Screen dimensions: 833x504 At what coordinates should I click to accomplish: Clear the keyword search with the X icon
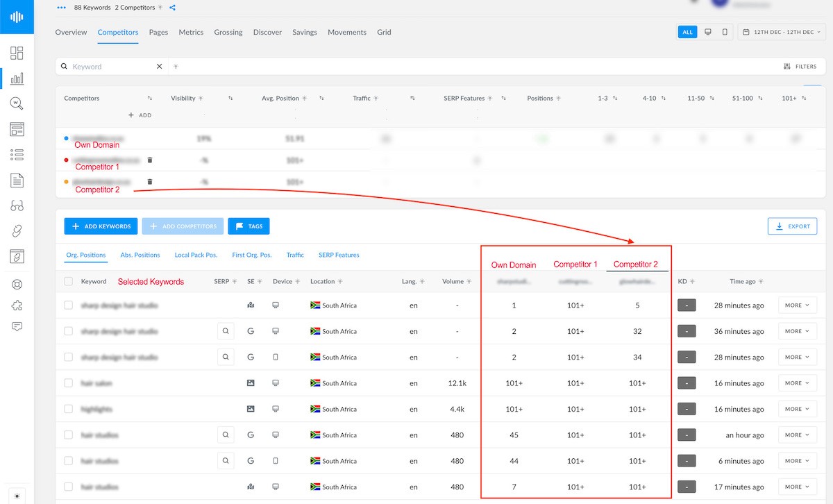(159, 67)
